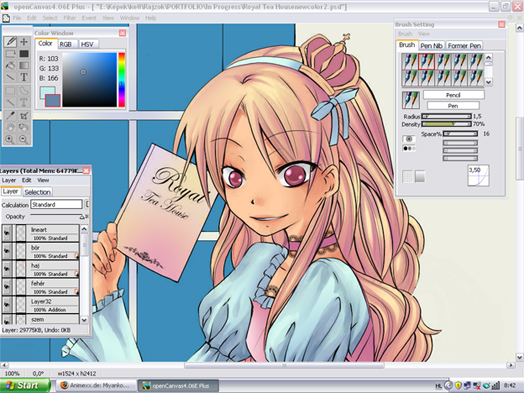Choose the Gradient tool
The width and height of the screenshot is (524, 393).
click(x=24, y=65)
